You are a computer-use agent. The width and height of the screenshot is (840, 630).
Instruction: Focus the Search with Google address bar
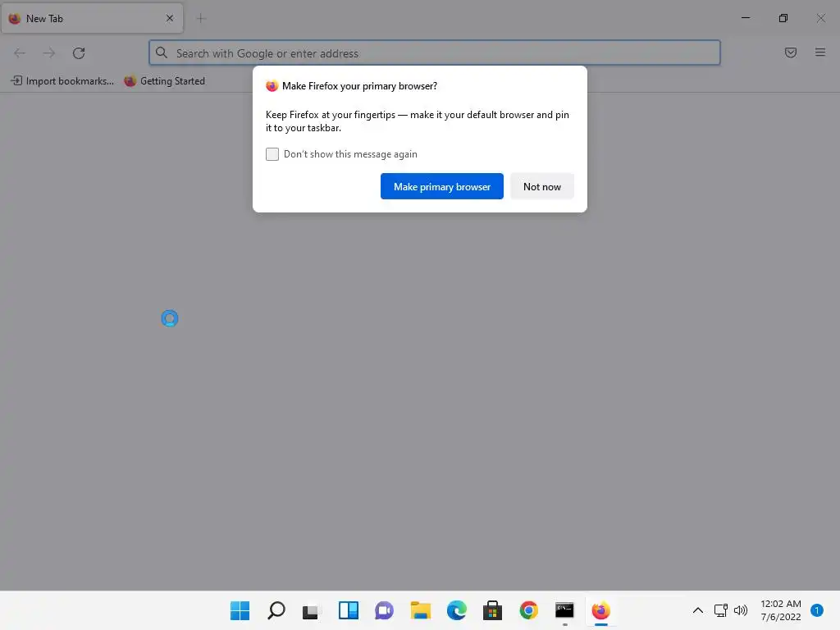(435, 53)
